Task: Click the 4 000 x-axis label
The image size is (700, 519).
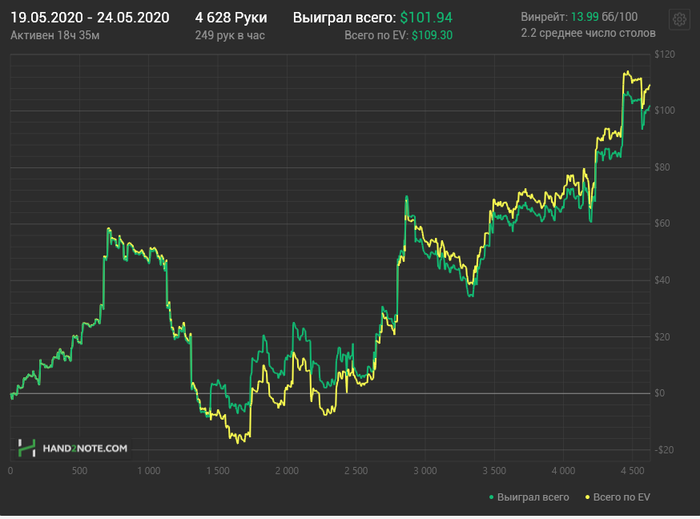Action: point(563,471)
